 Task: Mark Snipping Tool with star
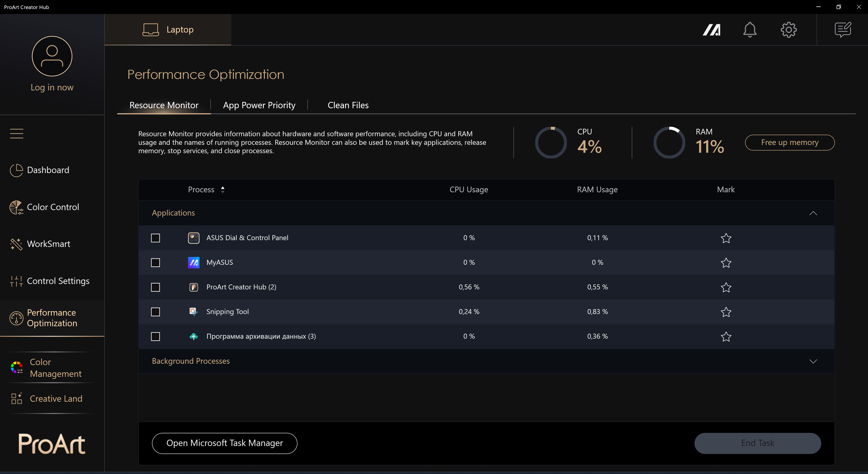tap(726, 312)
